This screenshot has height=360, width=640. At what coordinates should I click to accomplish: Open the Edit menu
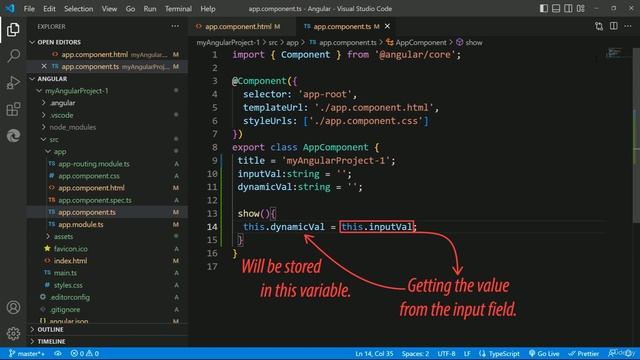tap(49, 9)
